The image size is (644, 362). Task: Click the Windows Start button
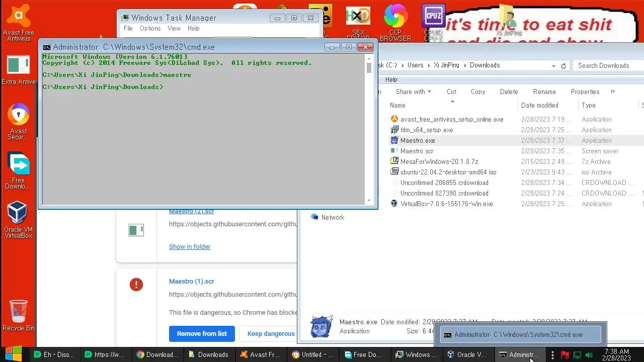click(14, 354)
